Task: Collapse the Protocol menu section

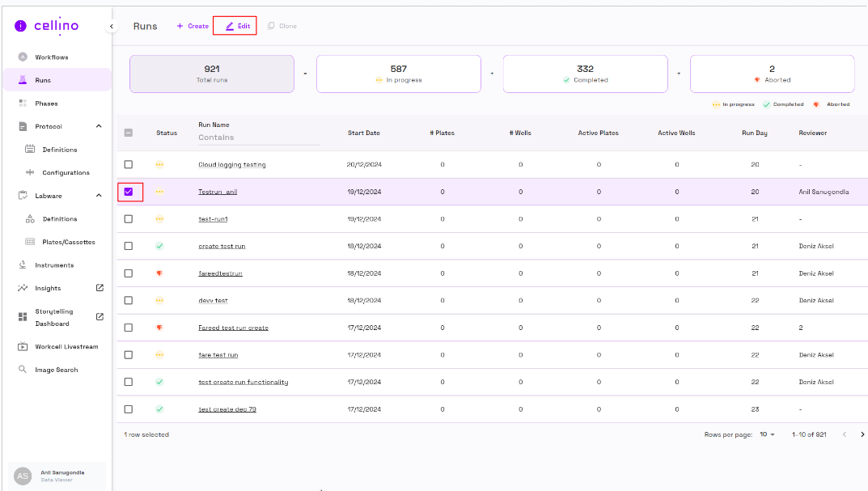Action: 99,126
